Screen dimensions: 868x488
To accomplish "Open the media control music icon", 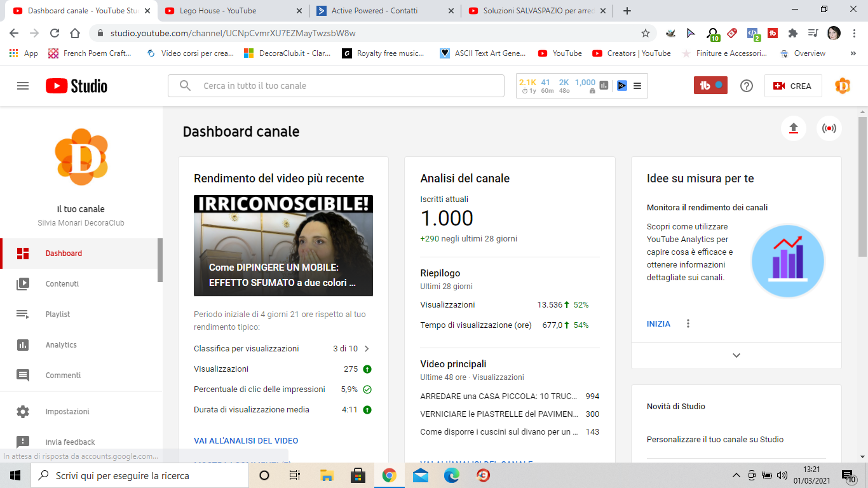I will [x=813, y=33].
